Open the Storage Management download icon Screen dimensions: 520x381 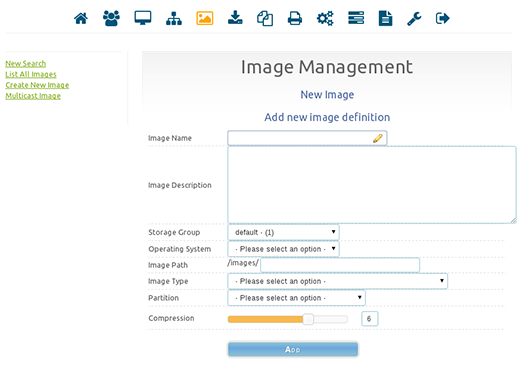click(235, 17)
